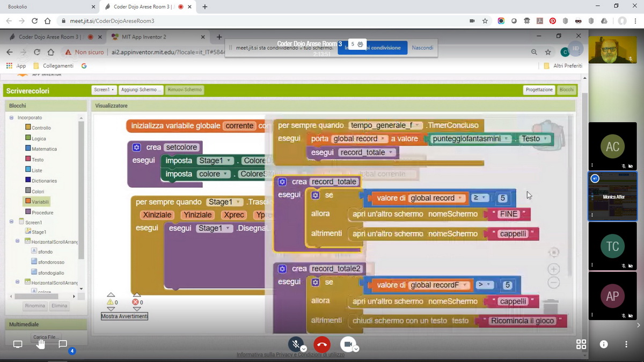The image size is (644, 362).
Task: Open the meeting chat
Action: (63, 344)
